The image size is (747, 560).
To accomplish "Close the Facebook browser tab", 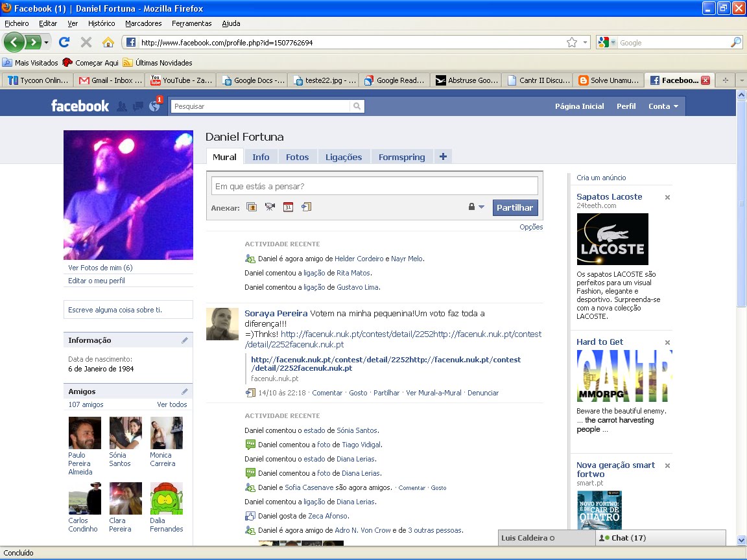I will click(705, 80).
